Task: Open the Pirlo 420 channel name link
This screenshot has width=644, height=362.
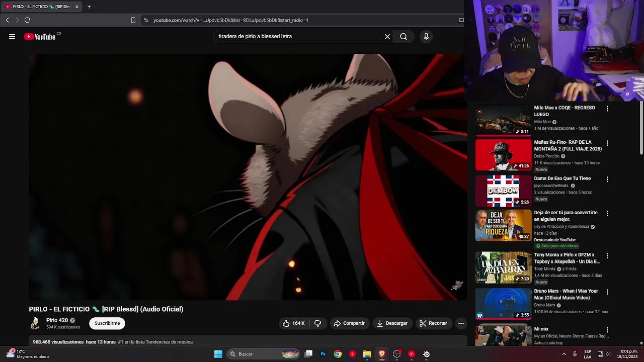Action: click(x=57, y=320)
